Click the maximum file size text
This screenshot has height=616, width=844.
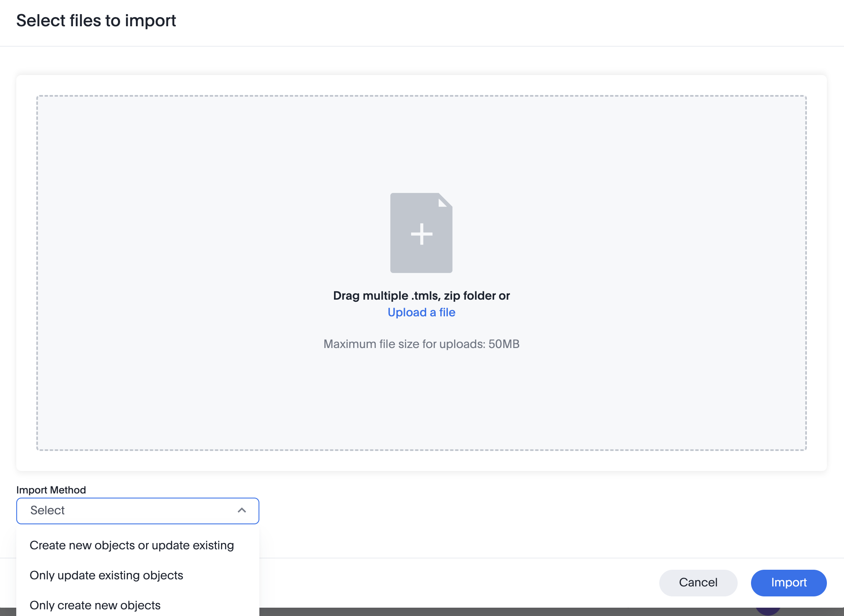[x=421, y=344]
